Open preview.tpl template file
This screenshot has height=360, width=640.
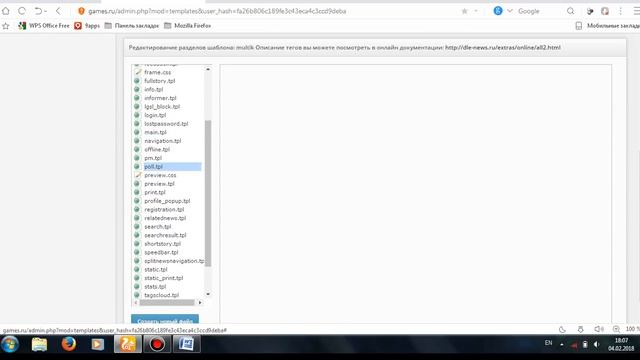159,184
